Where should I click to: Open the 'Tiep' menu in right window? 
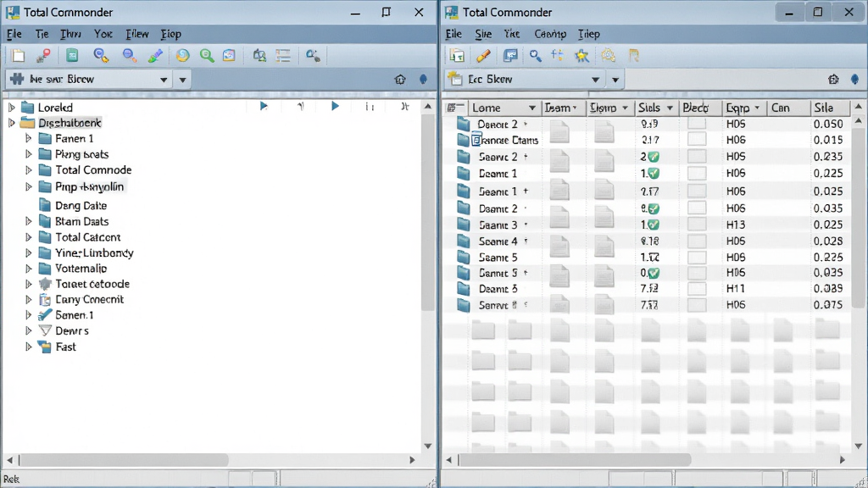[588, 34]
